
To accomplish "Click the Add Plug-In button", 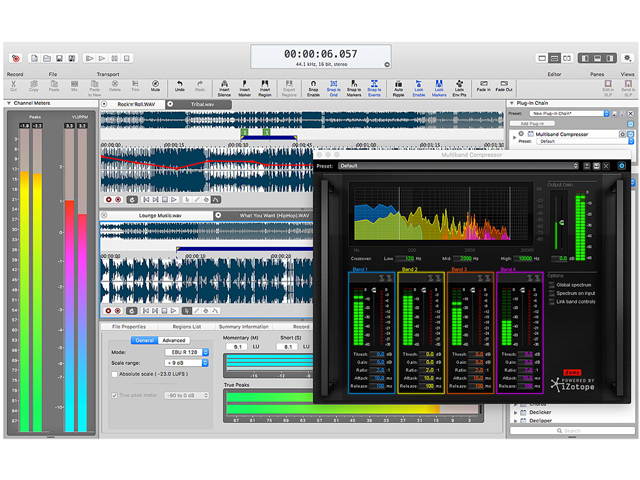I will tap(532, 124).
